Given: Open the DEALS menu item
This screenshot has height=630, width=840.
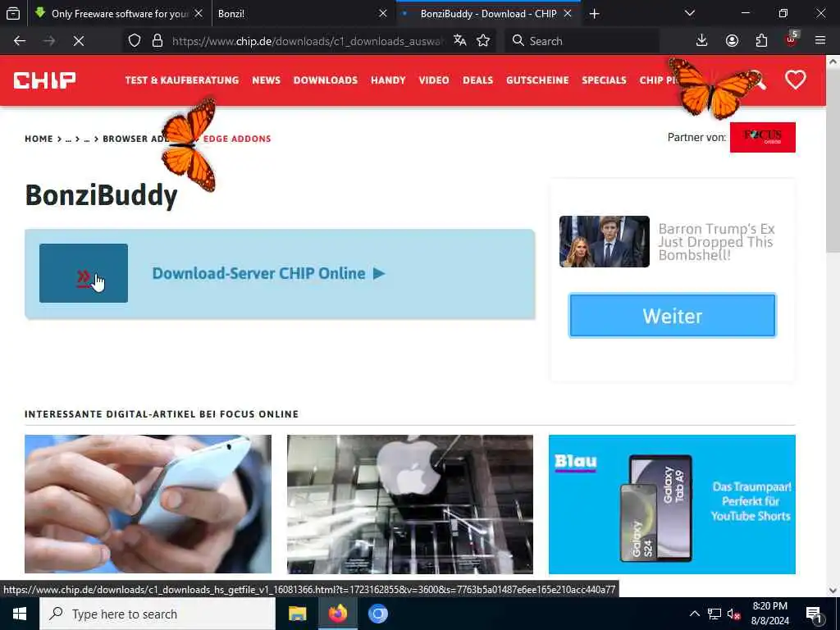Looking at the screenshot, I should 478,80.
